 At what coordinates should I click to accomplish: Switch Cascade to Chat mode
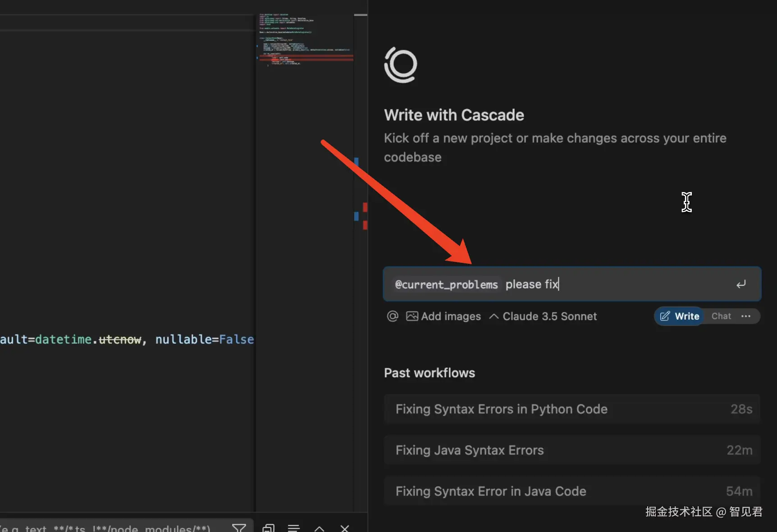click(721, 316)
